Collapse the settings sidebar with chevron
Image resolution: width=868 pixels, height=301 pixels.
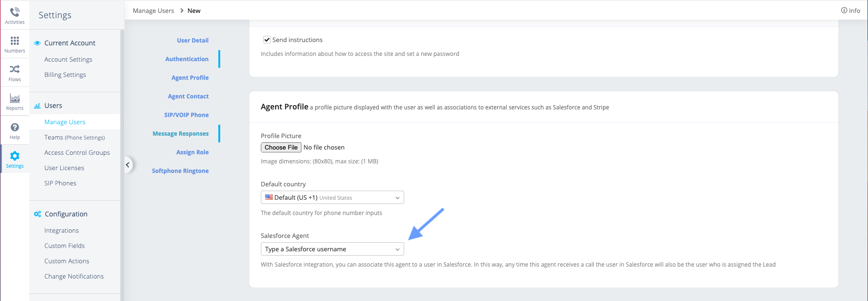coord(128,165)
